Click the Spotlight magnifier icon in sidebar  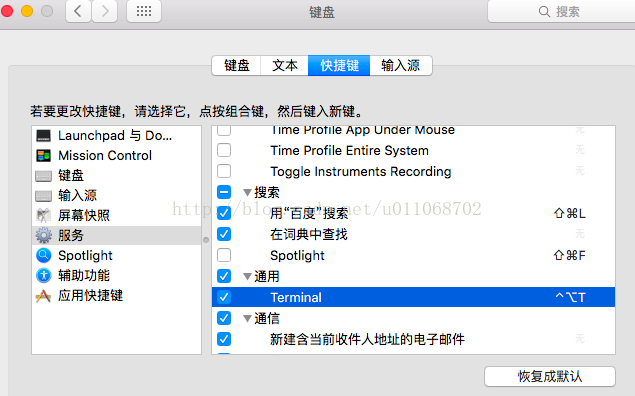click(43, 255)
